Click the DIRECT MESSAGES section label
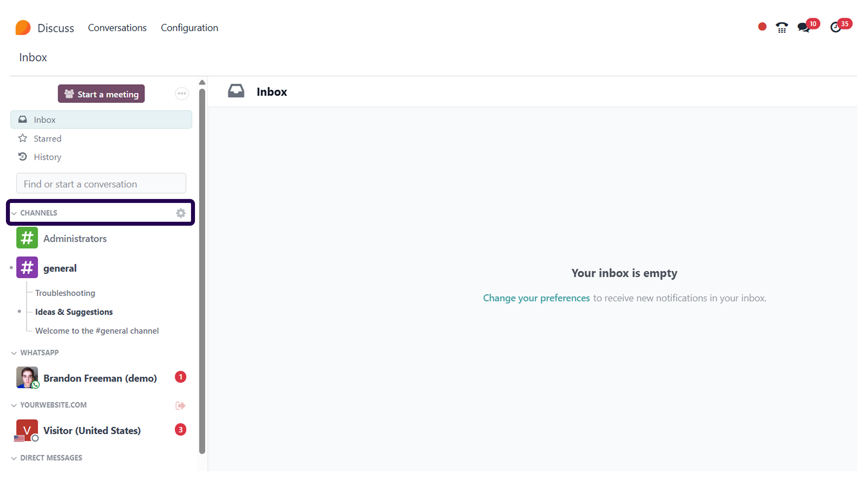 [51, 458]
